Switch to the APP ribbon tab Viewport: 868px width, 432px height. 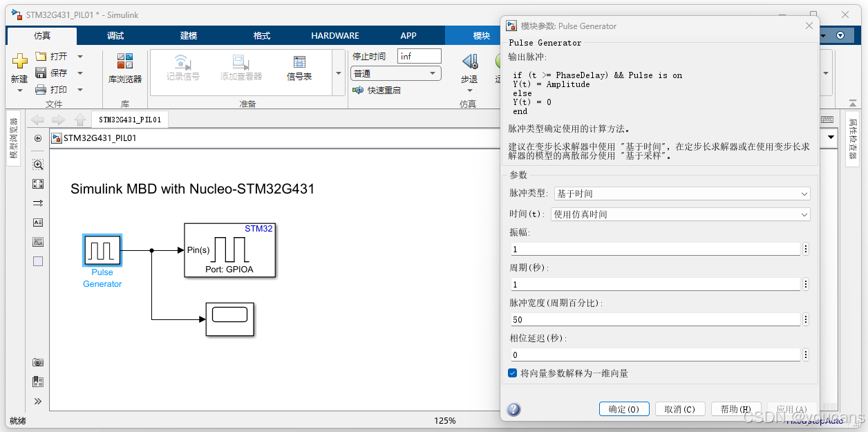coord(408,36)
